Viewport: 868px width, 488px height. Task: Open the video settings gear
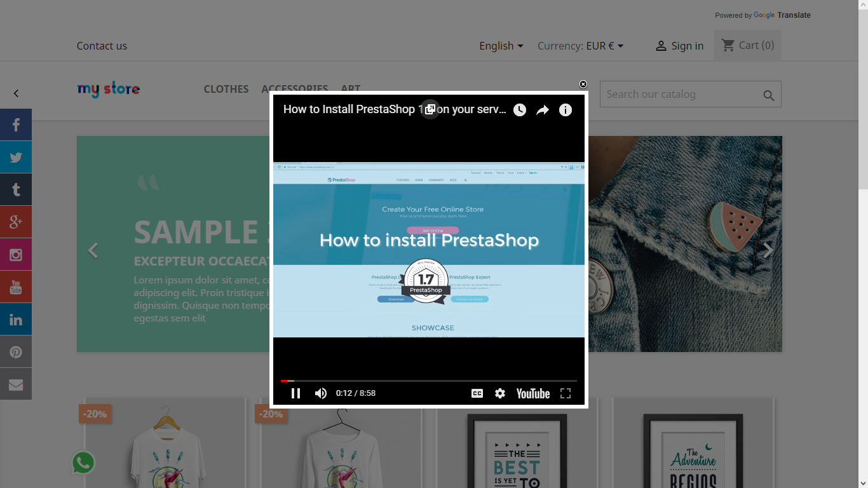[x=500, y=393]
